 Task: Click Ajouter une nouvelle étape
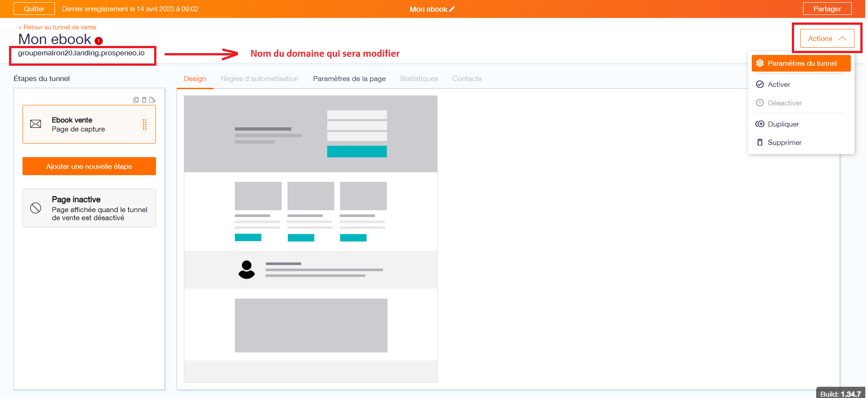click(89, 166)
